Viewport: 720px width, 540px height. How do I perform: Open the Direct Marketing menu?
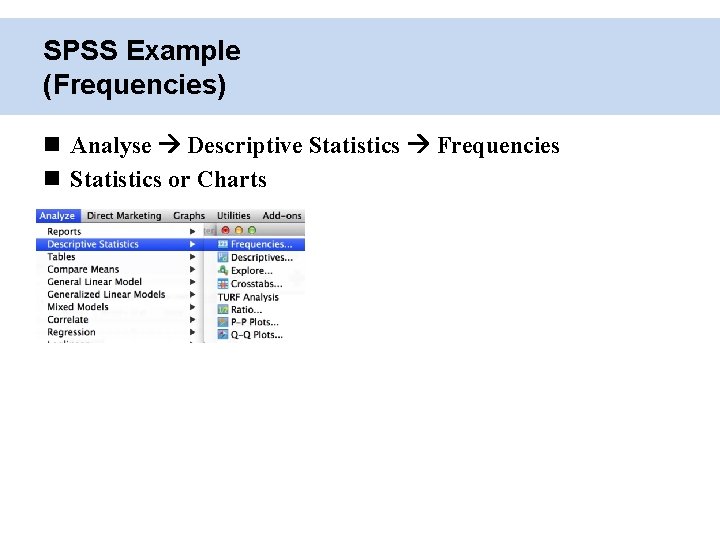click(124, 215)
